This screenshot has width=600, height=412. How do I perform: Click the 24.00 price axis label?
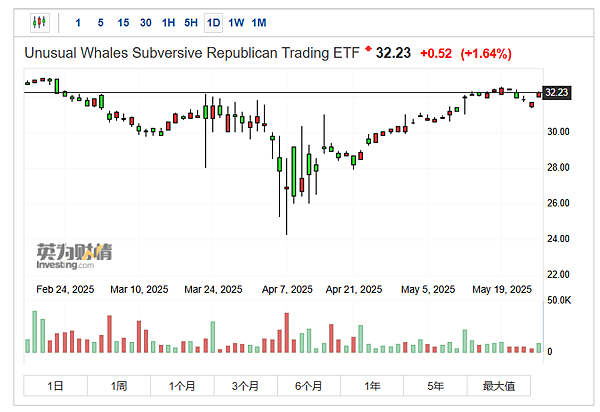(558, 239)
